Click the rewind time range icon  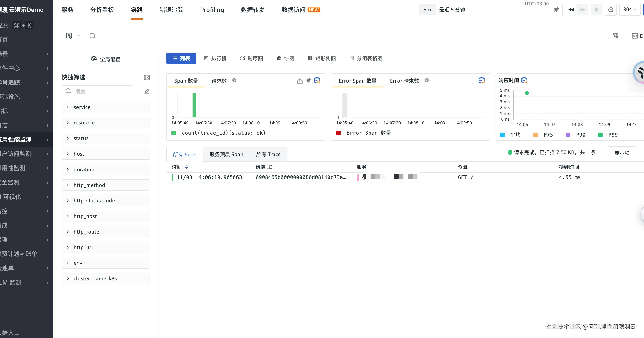(x=571, y=10)
